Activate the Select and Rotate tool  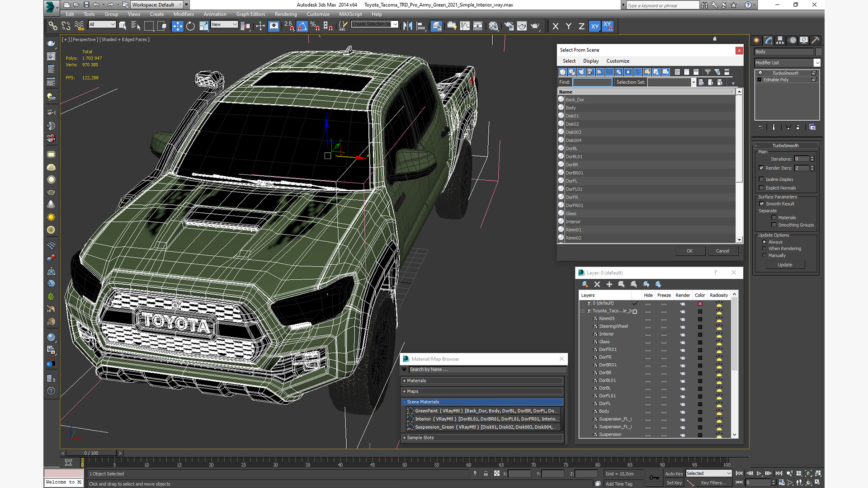pyautogui.click(x=190, y=26)
